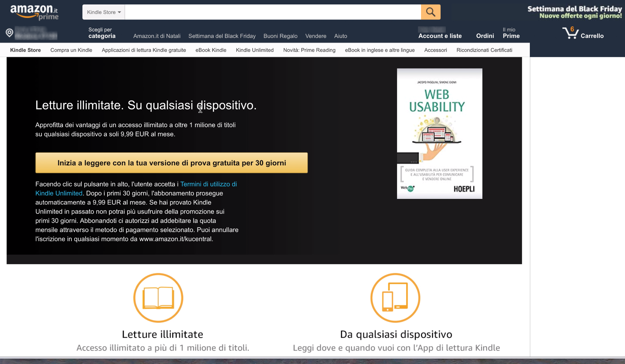The image size is (625, 364).
Task: Start the 30-day free trial button
Action: coord(171,163)
